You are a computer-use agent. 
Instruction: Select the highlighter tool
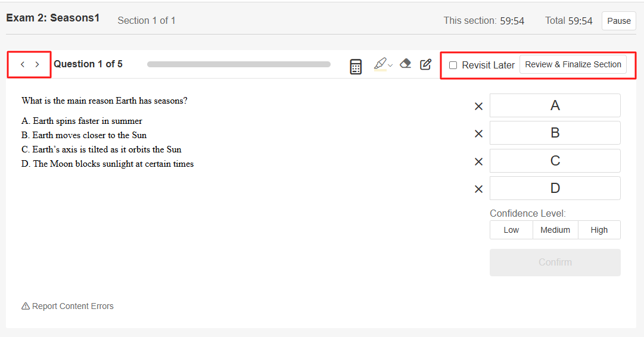(x=379, y=64)
